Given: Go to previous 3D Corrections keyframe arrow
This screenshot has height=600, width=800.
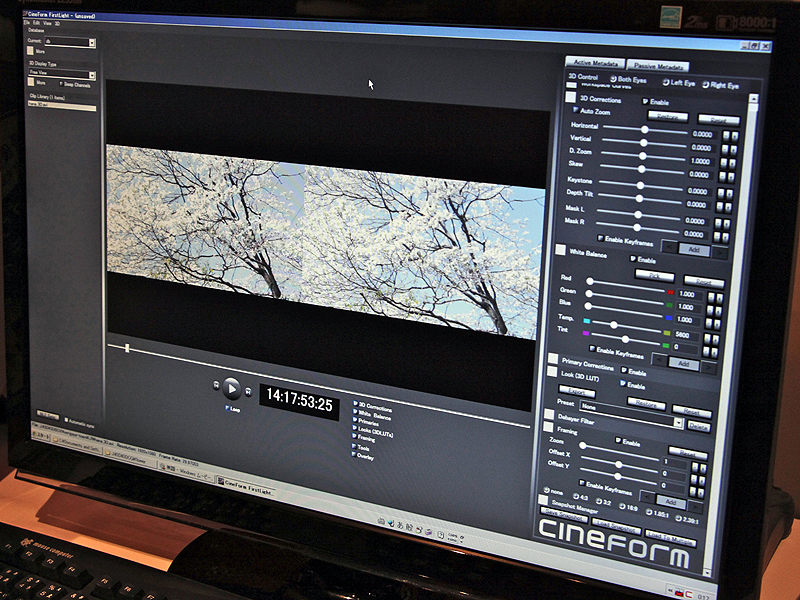Looking at the screenshot, I should tap(669, 247).
